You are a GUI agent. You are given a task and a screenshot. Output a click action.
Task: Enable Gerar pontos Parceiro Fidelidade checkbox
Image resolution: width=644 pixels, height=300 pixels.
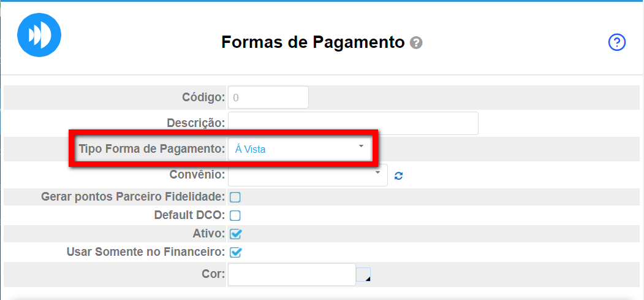click(x=235, y=197)
